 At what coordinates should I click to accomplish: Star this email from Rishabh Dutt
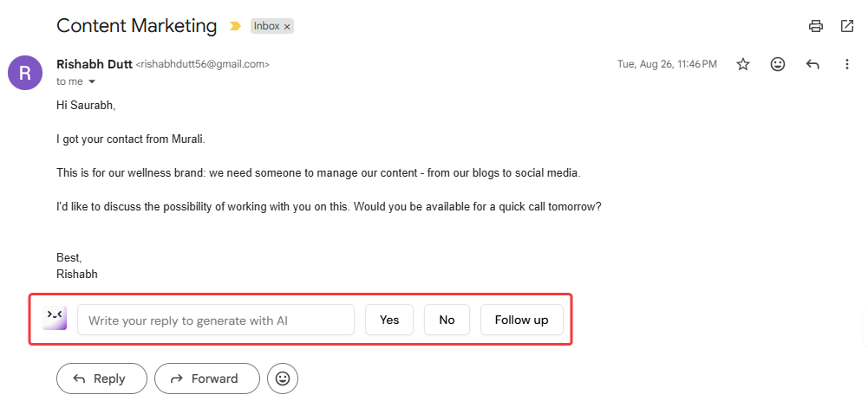[743, 64]
